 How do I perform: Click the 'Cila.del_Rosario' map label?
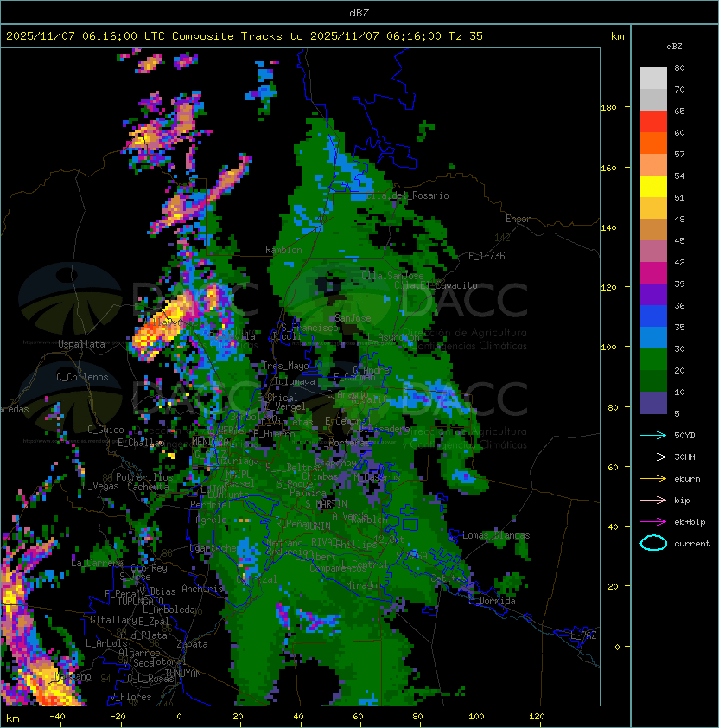[408, 195]
